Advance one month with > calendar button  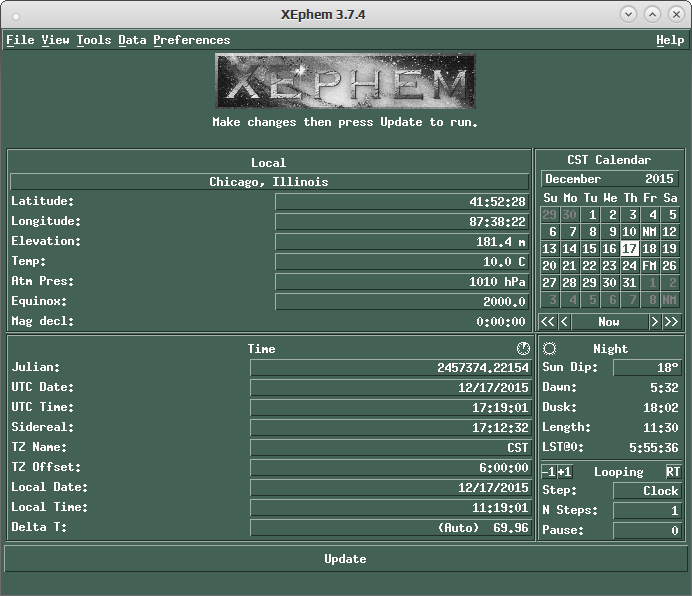coord(654,321)
